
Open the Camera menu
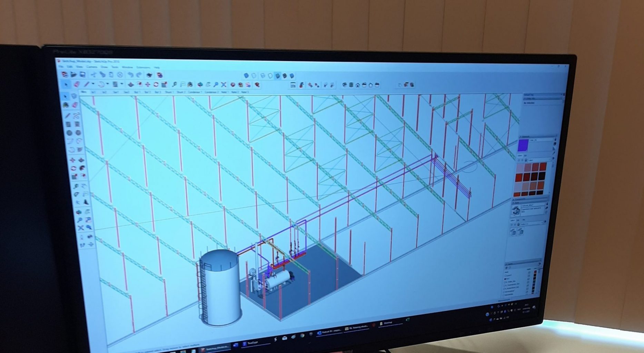point(92,67)
